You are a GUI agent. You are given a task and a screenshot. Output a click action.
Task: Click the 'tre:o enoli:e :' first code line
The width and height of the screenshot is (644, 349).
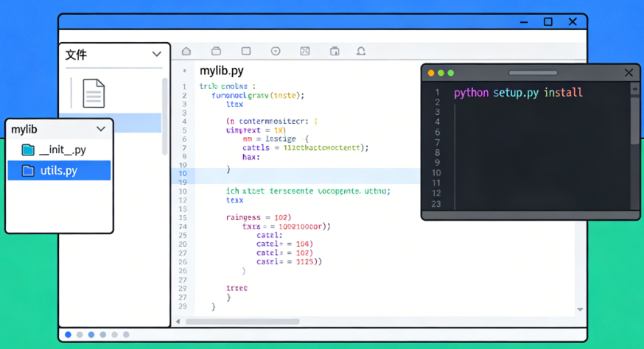coord(227,86)
